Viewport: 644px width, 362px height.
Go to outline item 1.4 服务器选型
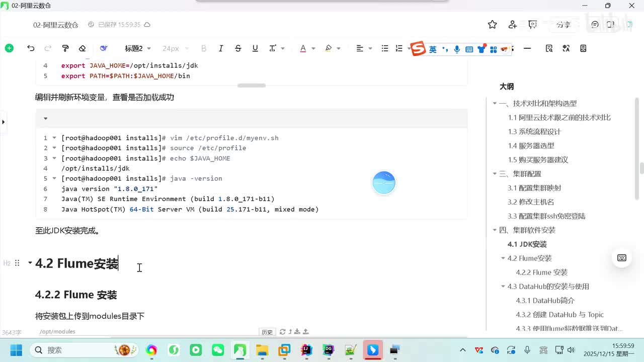531,146
